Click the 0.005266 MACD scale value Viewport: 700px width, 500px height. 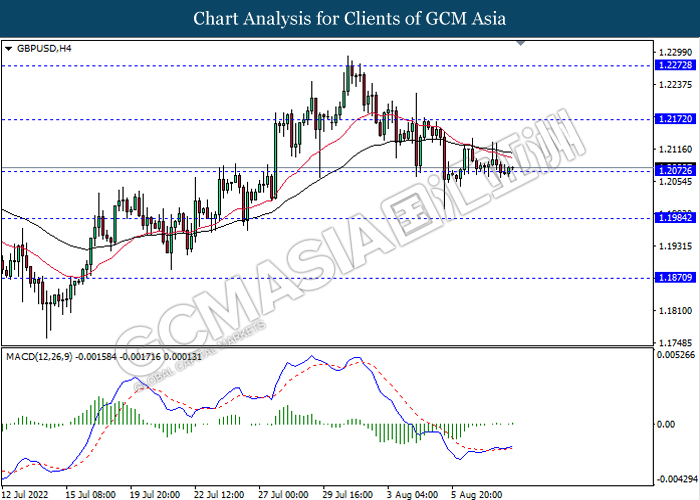click(x=676, y=355)
